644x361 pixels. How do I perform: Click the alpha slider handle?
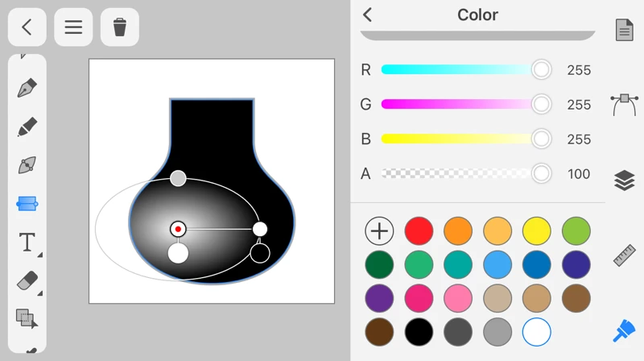point(542,173)
